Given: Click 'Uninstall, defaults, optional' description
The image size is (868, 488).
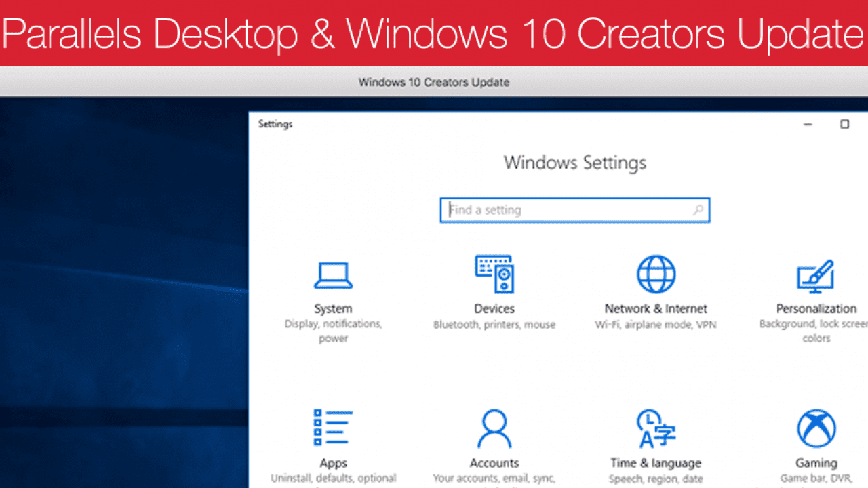Looking at the screenshot, I should click(333, 479).
